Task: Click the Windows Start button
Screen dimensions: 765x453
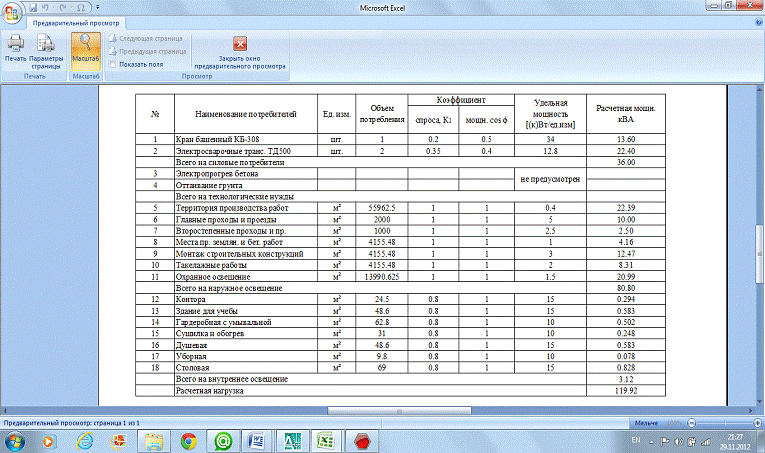Action: (17, 439)
